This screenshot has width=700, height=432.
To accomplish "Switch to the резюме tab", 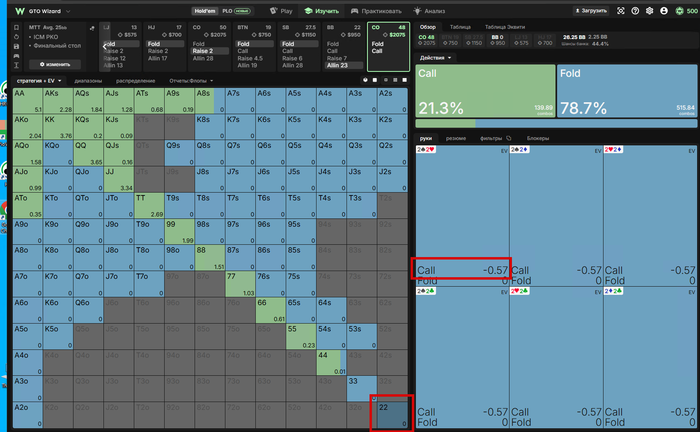I will 456,138.
